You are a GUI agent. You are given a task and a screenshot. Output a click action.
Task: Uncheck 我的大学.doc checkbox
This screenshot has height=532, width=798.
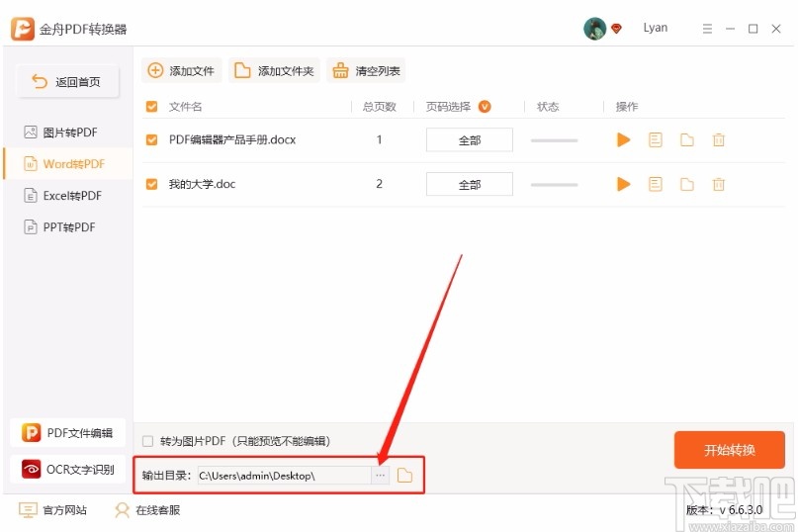point(151,184)
